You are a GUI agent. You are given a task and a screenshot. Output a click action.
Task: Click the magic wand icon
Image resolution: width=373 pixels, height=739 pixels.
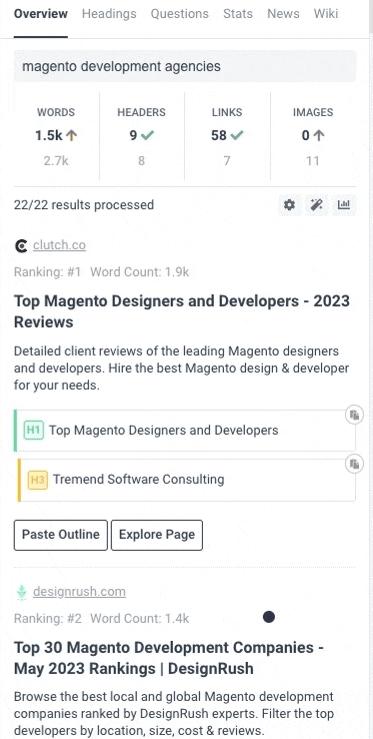click(x=316, y=205)
